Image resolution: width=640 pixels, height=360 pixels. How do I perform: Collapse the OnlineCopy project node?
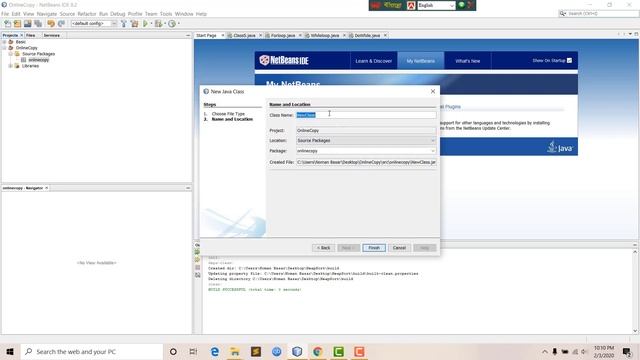pos(4,48)
